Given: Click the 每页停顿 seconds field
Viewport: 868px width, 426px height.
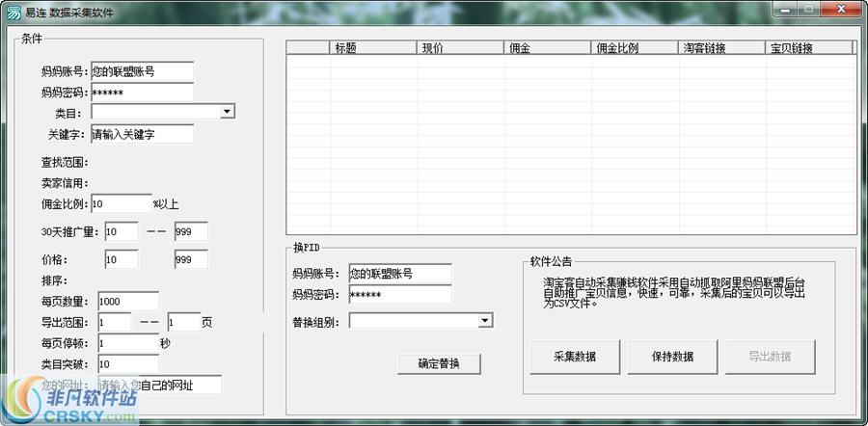Looking at the screenshot, I should pos(128,343).
